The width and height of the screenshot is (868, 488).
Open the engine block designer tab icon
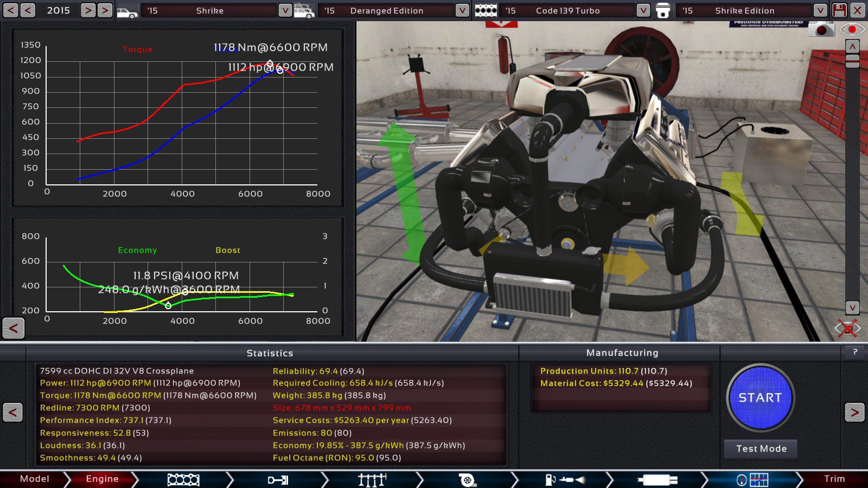[183, 479]
